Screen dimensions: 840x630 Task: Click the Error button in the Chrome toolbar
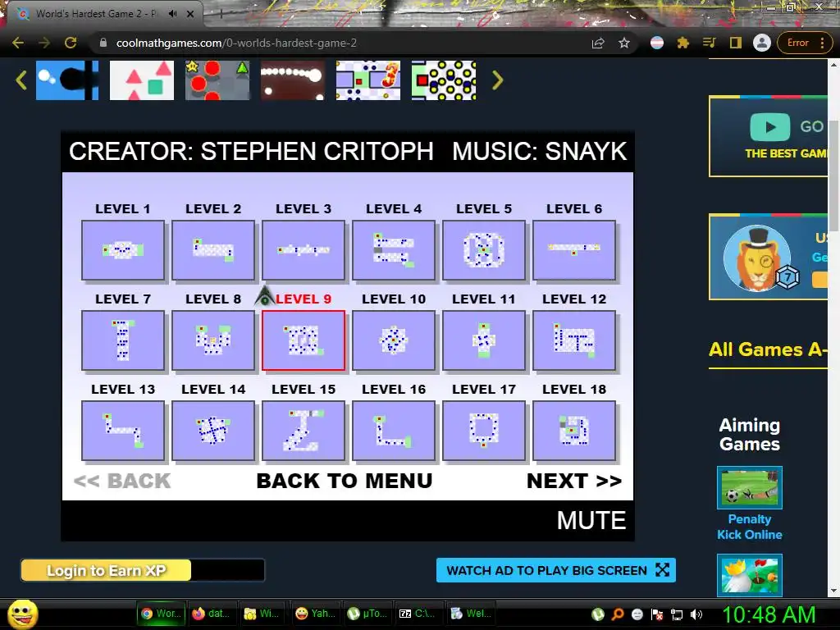(x=804, y=43)
